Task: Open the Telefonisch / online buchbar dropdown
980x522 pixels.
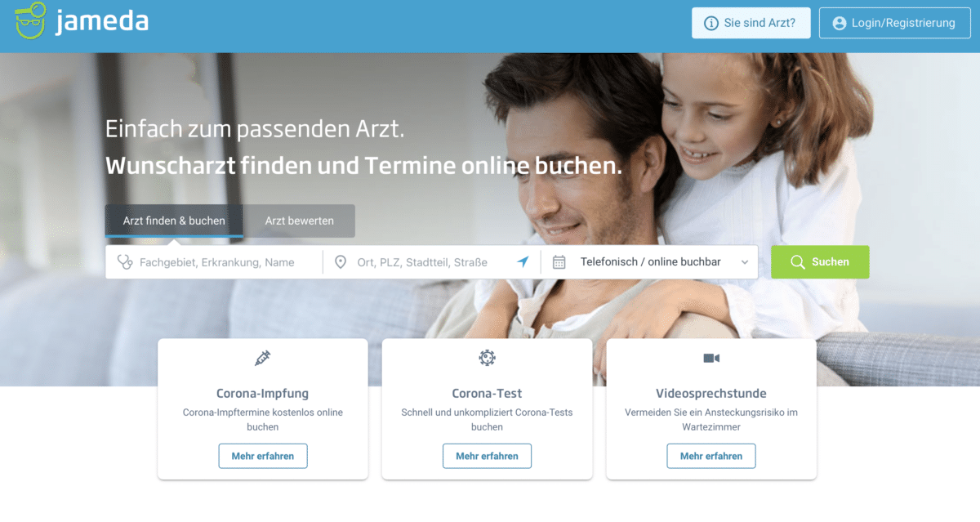Action: [650, 262]
